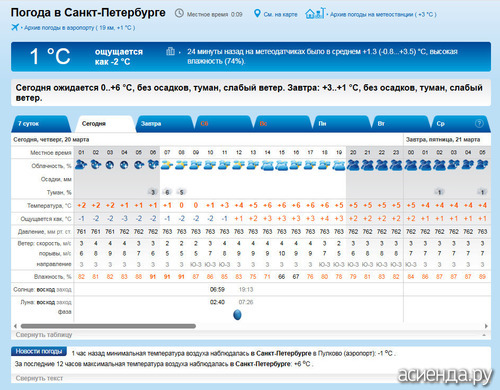Click the map pin location icon
This screenshot has height=390, width=500.
[x=257, y=14]
